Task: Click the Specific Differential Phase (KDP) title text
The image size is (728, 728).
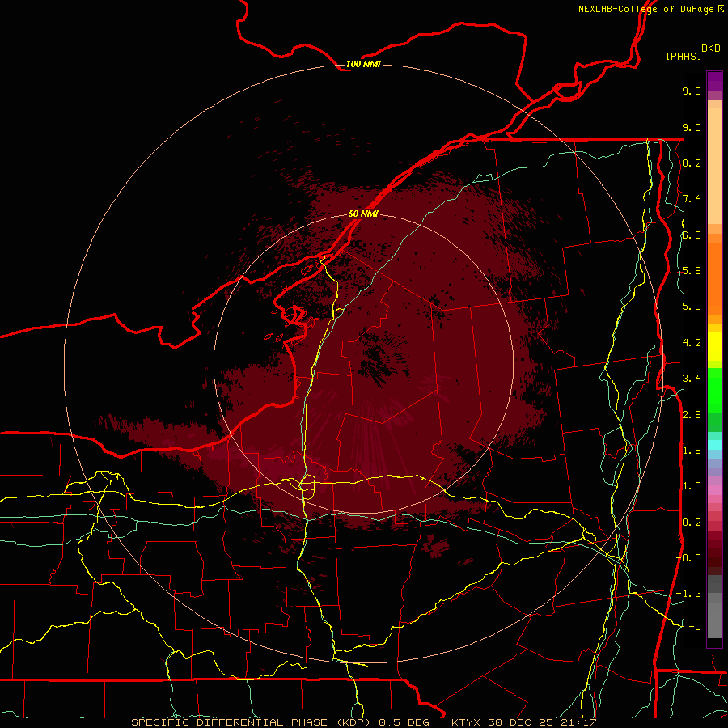Action: point(252,722)
